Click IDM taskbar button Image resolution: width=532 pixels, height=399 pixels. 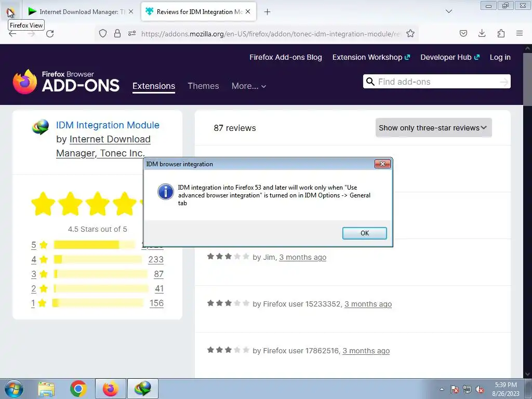click(x=143, y=389)
